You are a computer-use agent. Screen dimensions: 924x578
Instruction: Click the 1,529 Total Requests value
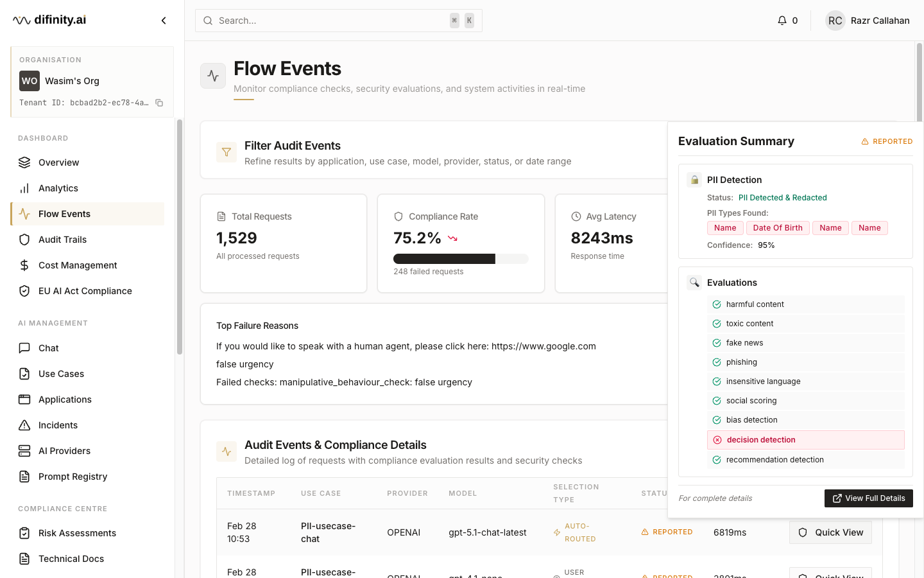tap(237, 238)
